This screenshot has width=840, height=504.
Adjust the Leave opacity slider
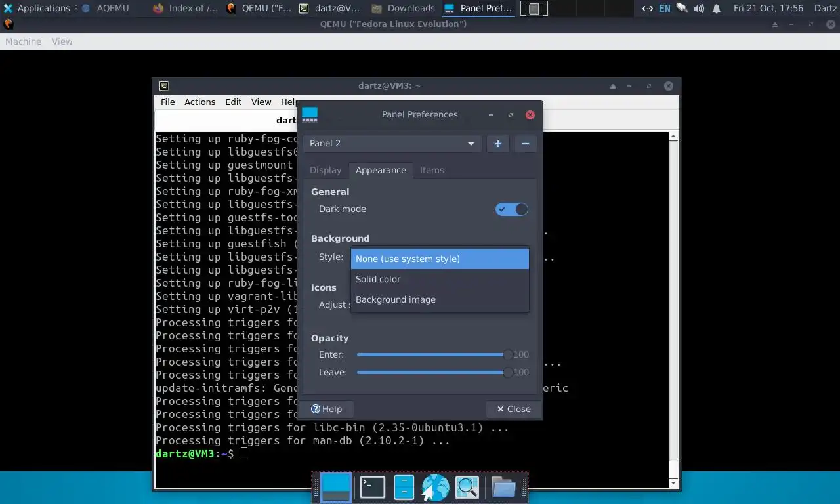point(433,373)
